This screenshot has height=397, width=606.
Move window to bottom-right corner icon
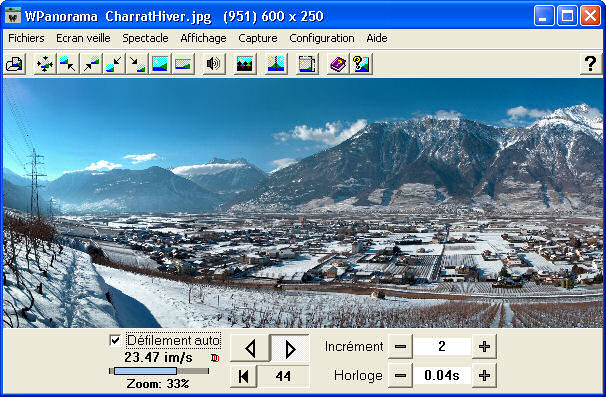(137, 64)
